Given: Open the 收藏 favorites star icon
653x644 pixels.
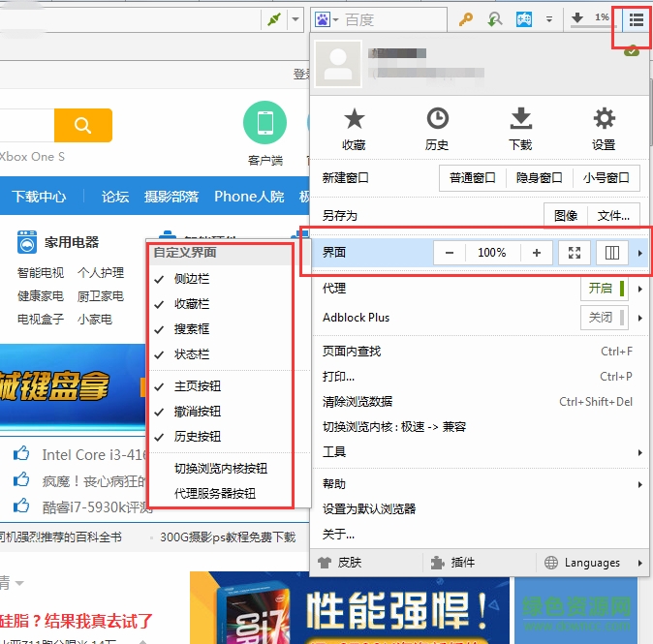Looking at the screenshot, I should [x=354, y=128].
